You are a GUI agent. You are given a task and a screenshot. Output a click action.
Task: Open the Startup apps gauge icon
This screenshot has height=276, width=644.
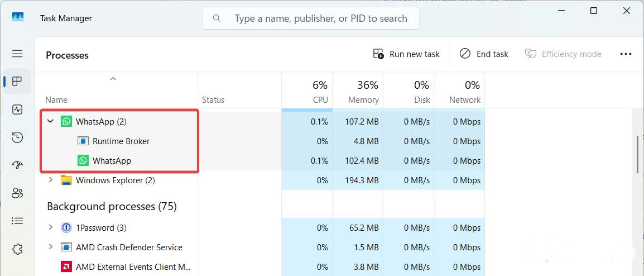pyautogui.click(x=17, y=165)
